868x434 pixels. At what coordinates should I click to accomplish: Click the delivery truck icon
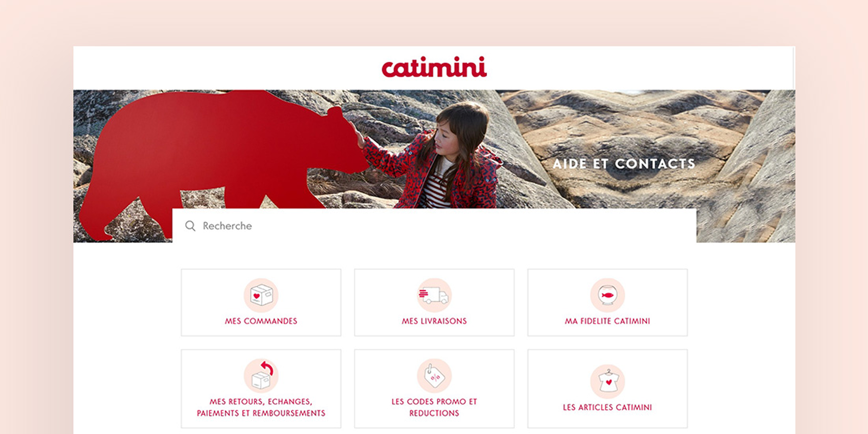(434, 295)
